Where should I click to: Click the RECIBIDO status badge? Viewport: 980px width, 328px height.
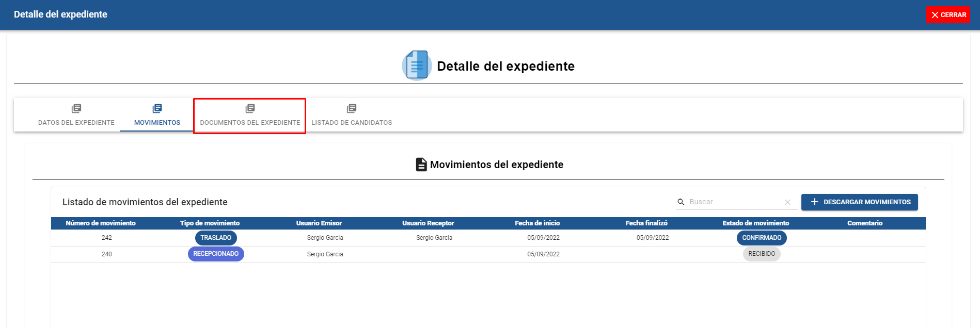762,254
